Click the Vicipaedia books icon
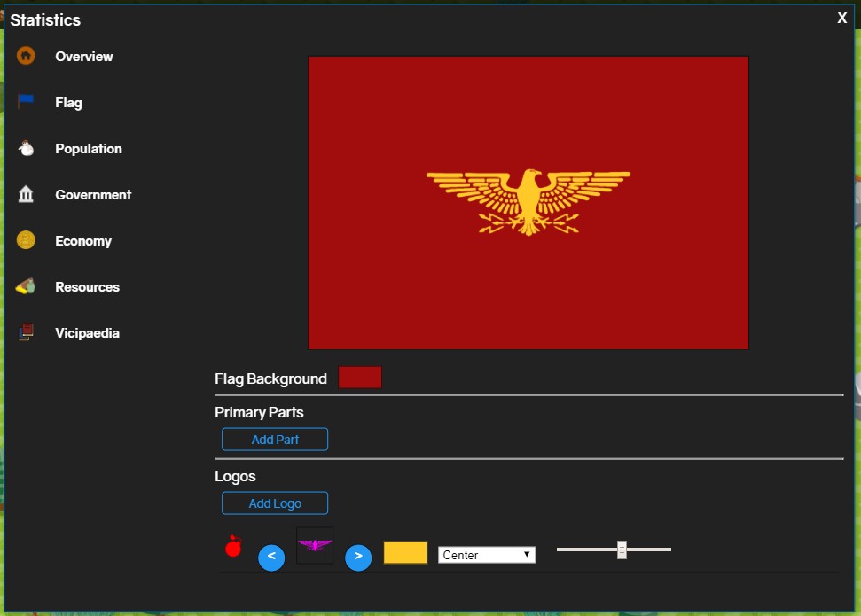 coord(26,331)
